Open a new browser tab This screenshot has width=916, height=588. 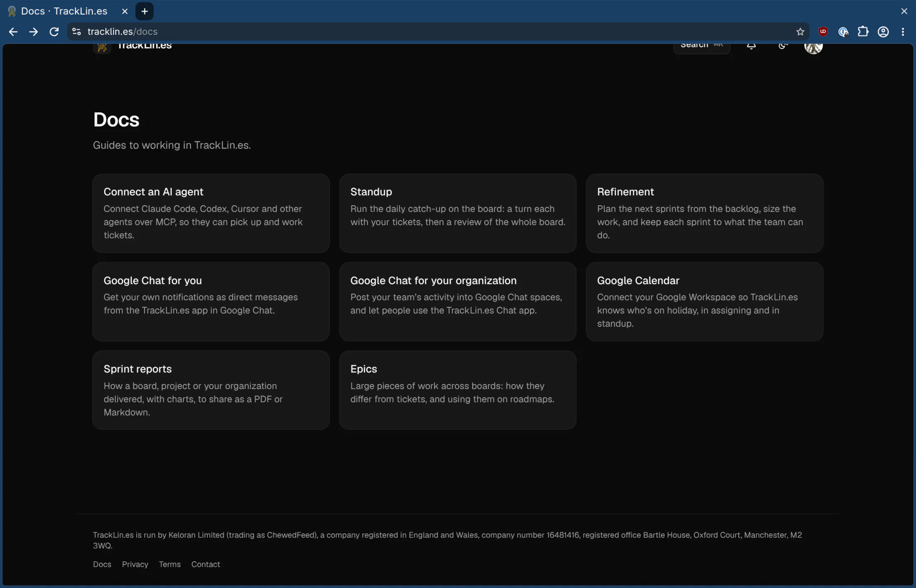pyautogui.click(x=145, y=11)
